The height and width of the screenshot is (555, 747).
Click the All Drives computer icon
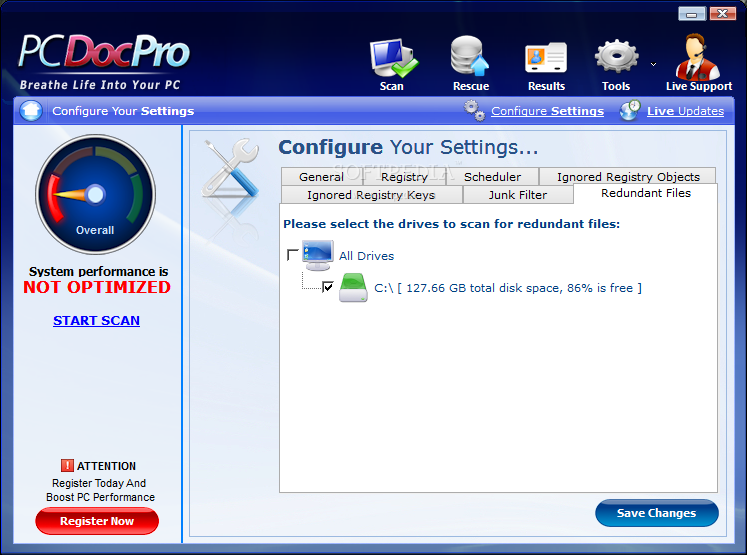pyautogui.click(x=318, y=255)
